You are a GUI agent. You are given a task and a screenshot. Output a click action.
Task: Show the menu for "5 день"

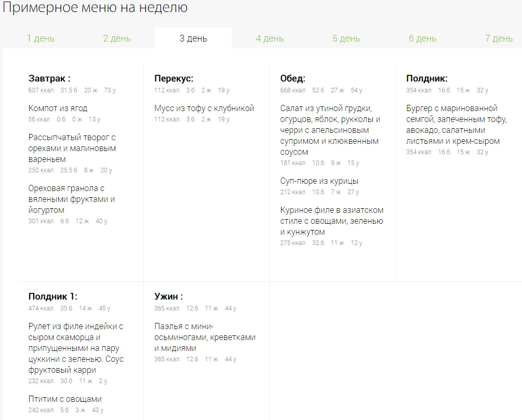click(346, 38)
